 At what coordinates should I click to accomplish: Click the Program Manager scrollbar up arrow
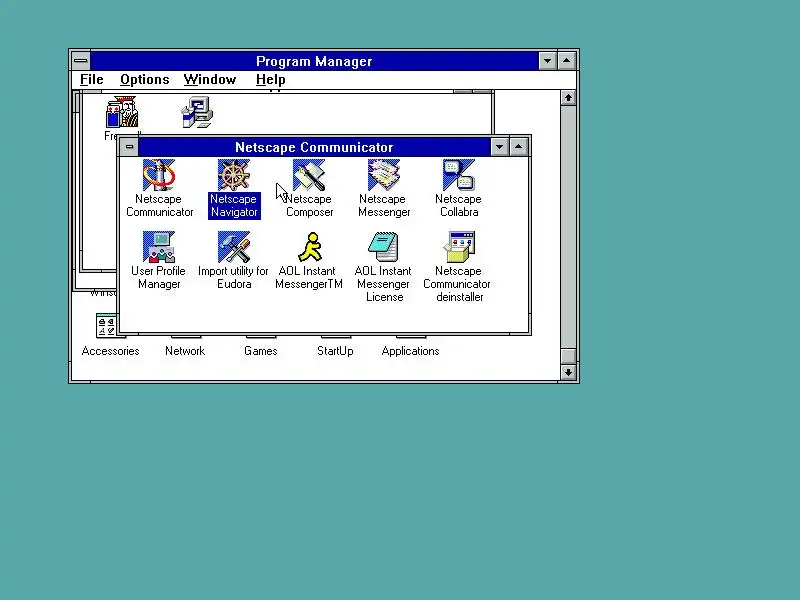[568, 97]
